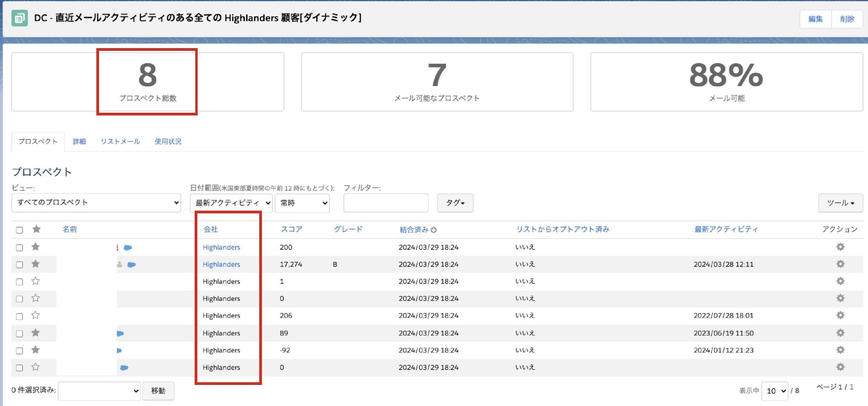
Task: Click the sort arrow icon next to 結合済み
Action: tap(434, 230)
